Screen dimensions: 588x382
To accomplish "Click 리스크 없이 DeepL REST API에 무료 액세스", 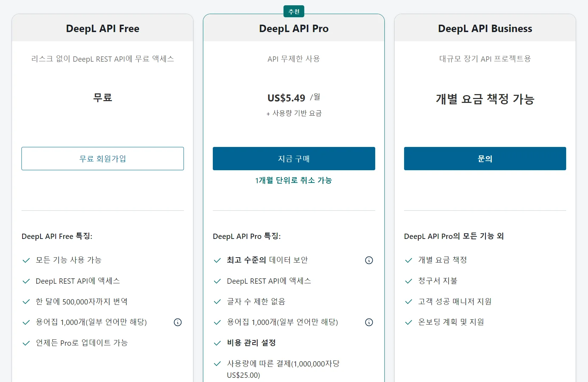I will (x=103, y=59).
